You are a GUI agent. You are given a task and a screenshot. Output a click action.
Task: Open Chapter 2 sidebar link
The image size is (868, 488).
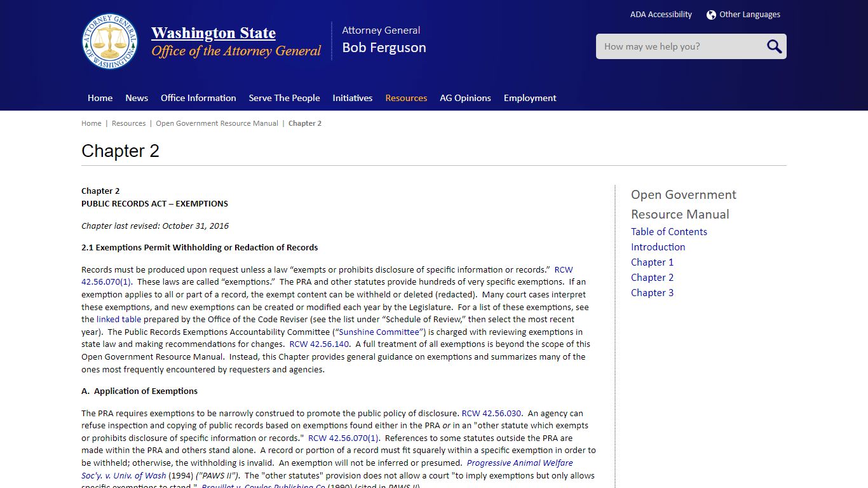point(652,278)
